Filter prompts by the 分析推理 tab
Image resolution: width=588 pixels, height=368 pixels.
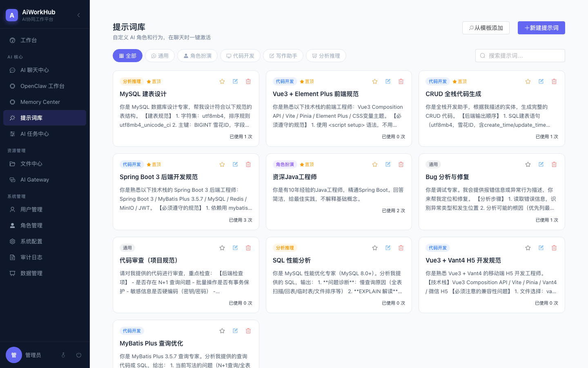(326, 56)
